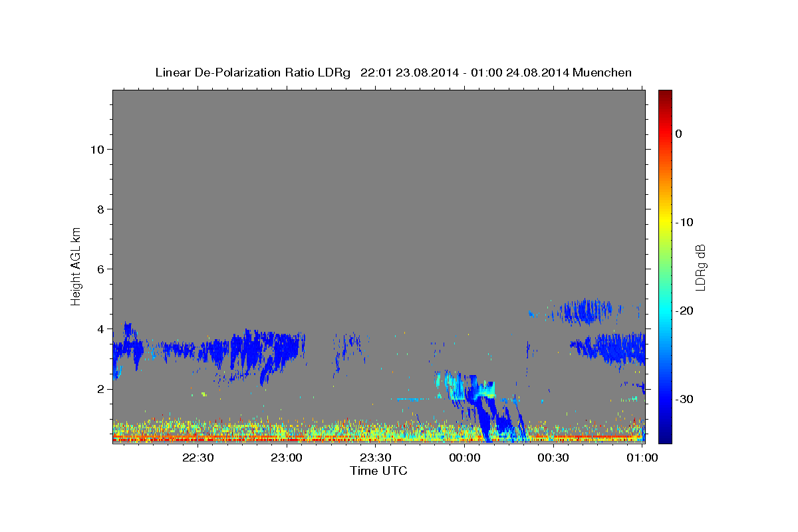Click the 'Height AGL km' y-axis label

click(x=76, y=266)
